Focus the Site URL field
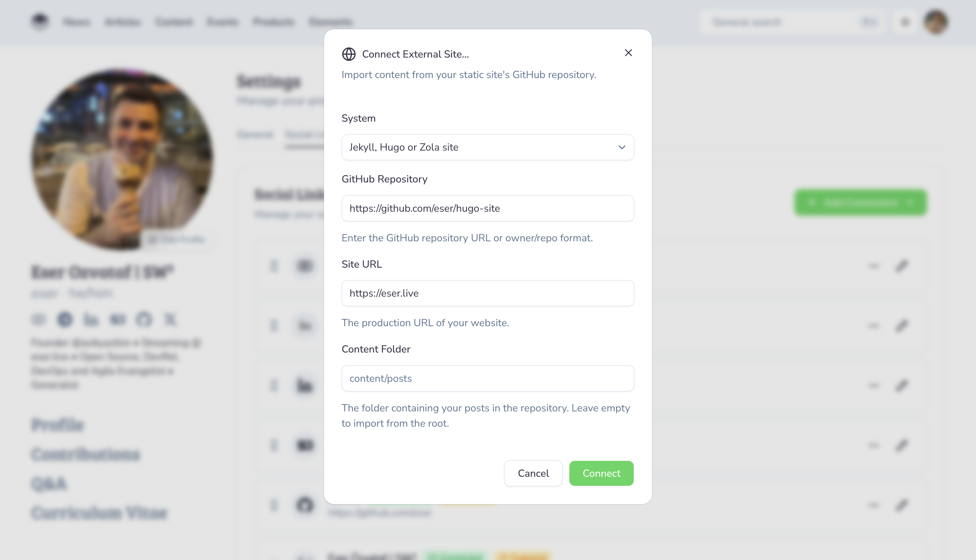Screen dimensions: 976x560 click(487, 293)
